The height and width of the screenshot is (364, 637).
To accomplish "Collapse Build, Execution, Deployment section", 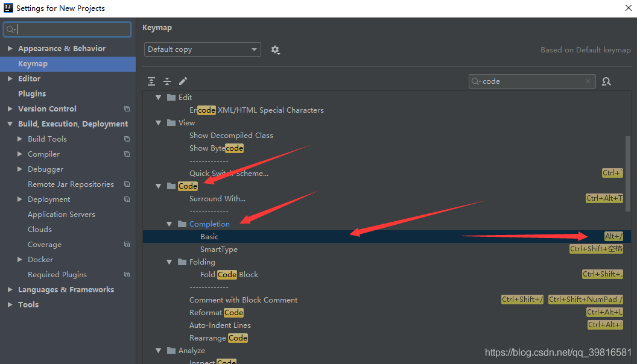I will (x=10, y=124).
